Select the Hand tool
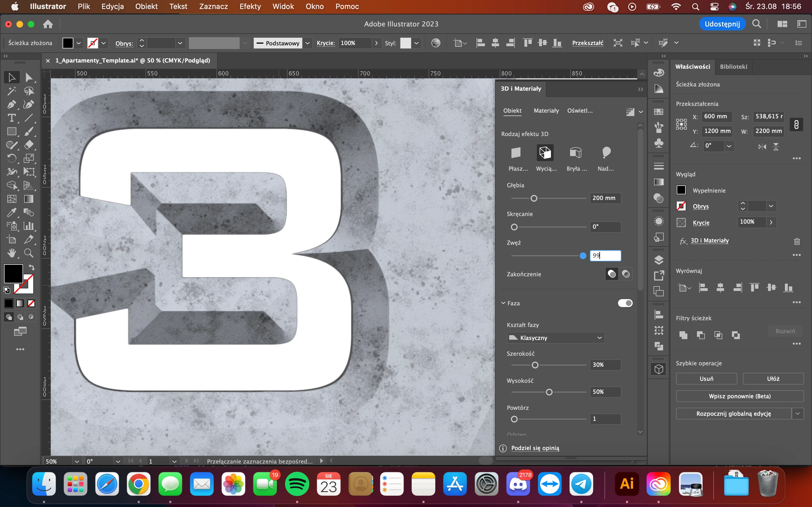This screenshot has width=812, height=507. [x=12, y=253]
